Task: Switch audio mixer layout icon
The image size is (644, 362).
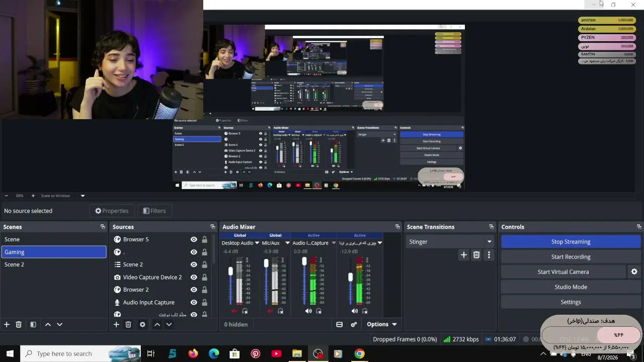Action: click(340, 325)
